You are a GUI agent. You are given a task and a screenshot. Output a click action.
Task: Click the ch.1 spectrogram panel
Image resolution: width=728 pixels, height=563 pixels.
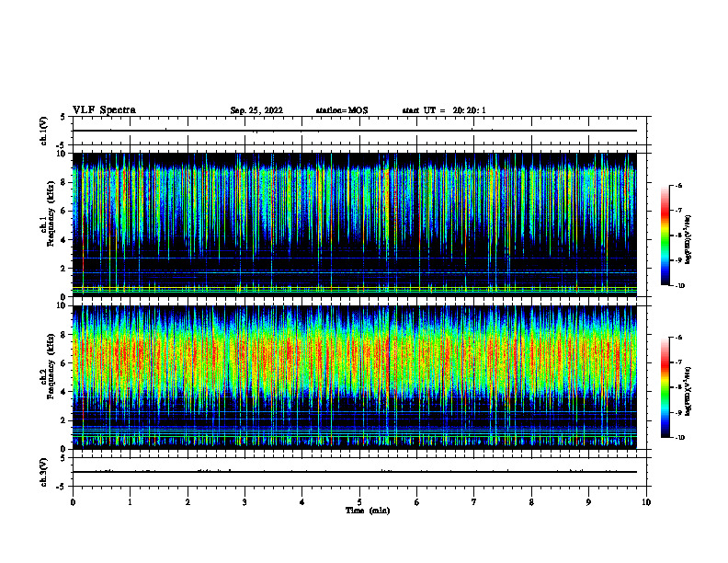(x=355, y=224)
